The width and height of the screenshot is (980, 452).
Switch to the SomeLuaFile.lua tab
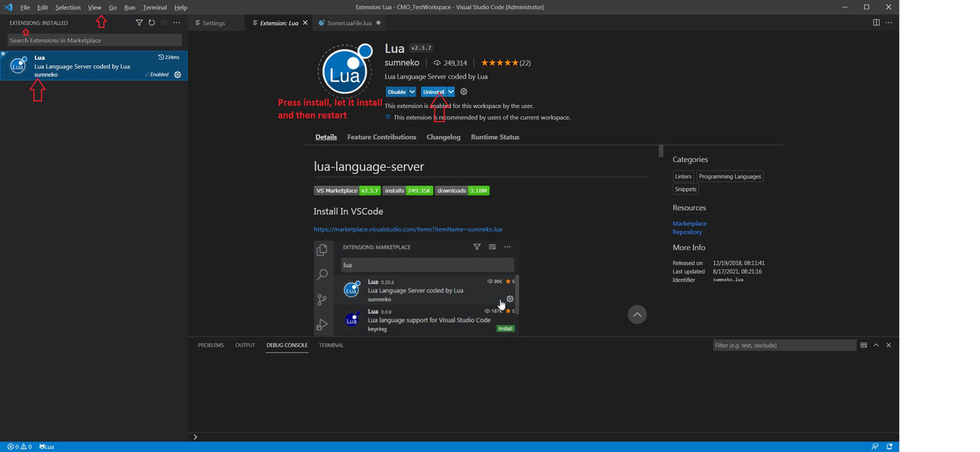[349, 23]
